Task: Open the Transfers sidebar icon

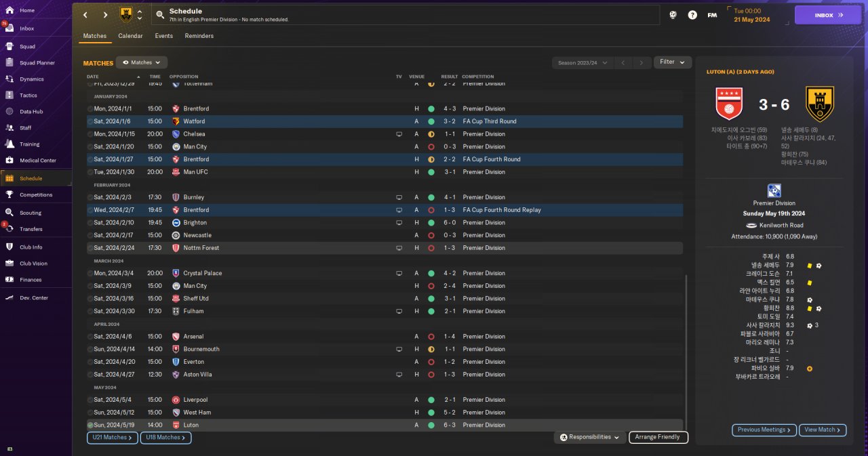Action: 9,229
